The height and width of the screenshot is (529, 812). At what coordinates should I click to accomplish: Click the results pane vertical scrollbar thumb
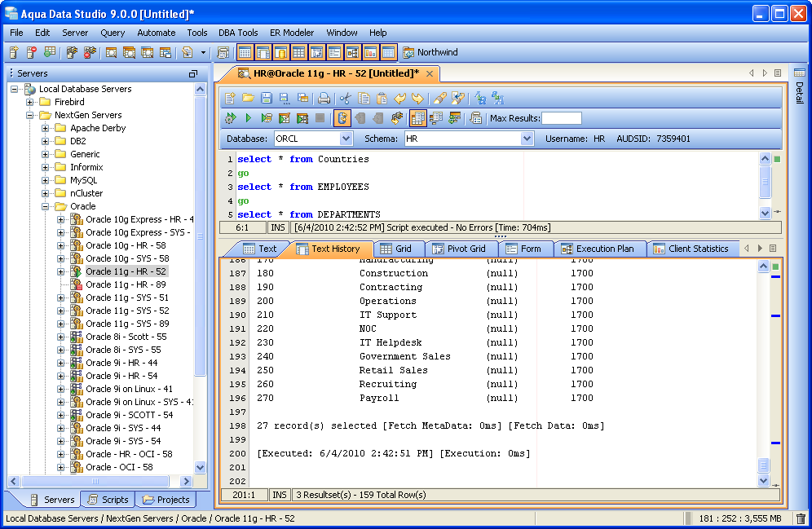(764, 465)
